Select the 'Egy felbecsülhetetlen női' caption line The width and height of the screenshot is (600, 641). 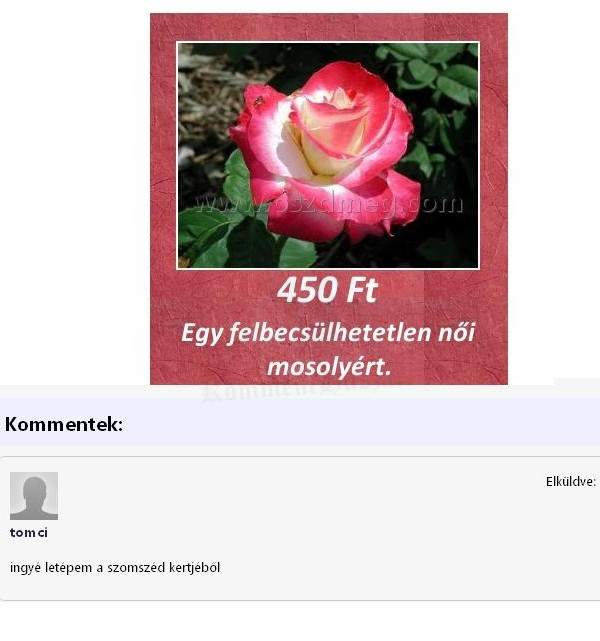[328, 333]
